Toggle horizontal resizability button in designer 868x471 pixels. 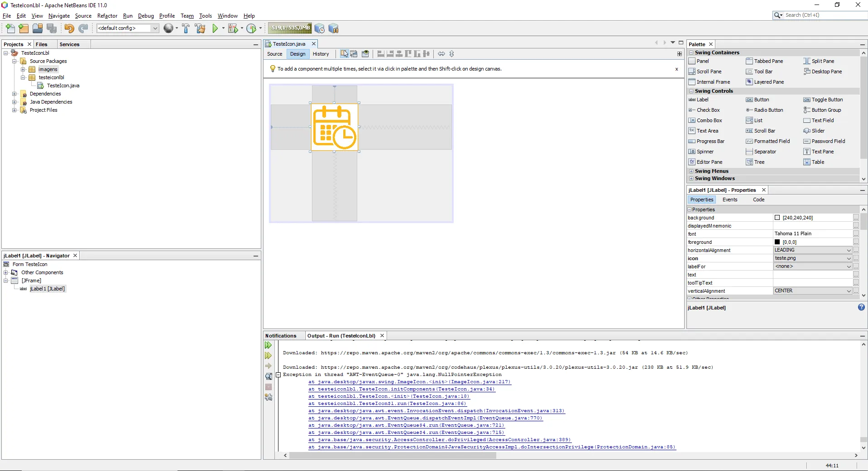(x=441, y=54)
